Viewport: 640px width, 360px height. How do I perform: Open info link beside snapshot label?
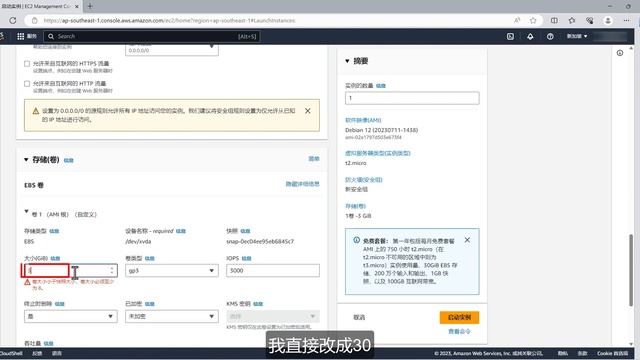click(245, 231)
